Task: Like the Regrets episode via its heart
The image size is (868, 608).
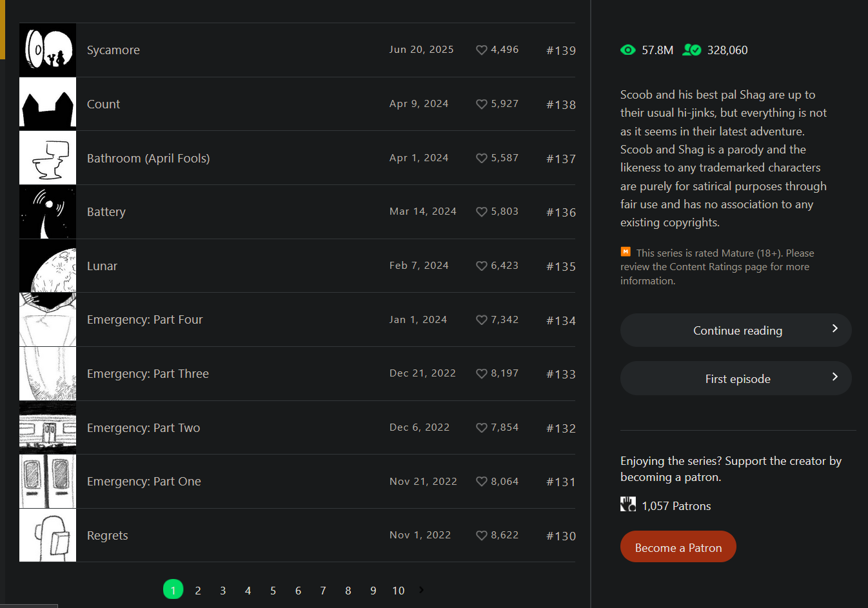Action: pyautogui.click(x=481, y=536)
